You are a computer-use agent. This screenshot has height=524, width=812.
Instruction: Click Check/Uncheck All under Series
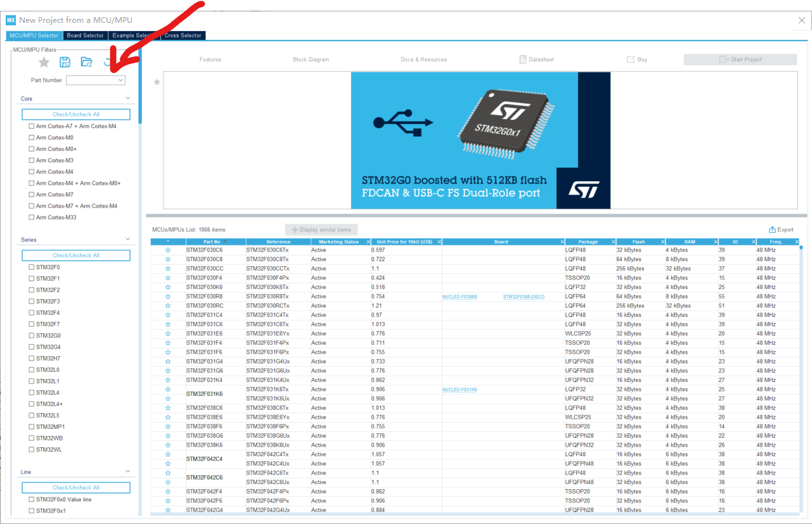(x=76, y=255)
